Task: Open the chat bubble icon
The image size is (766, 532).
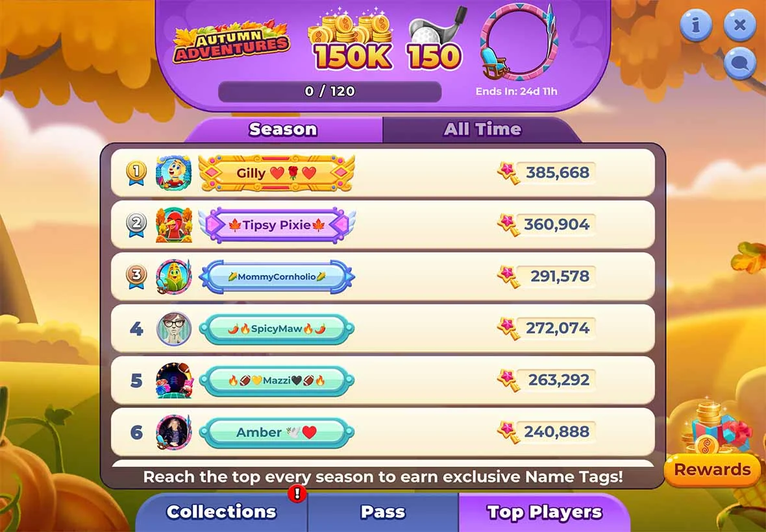Action: point(739,62)
